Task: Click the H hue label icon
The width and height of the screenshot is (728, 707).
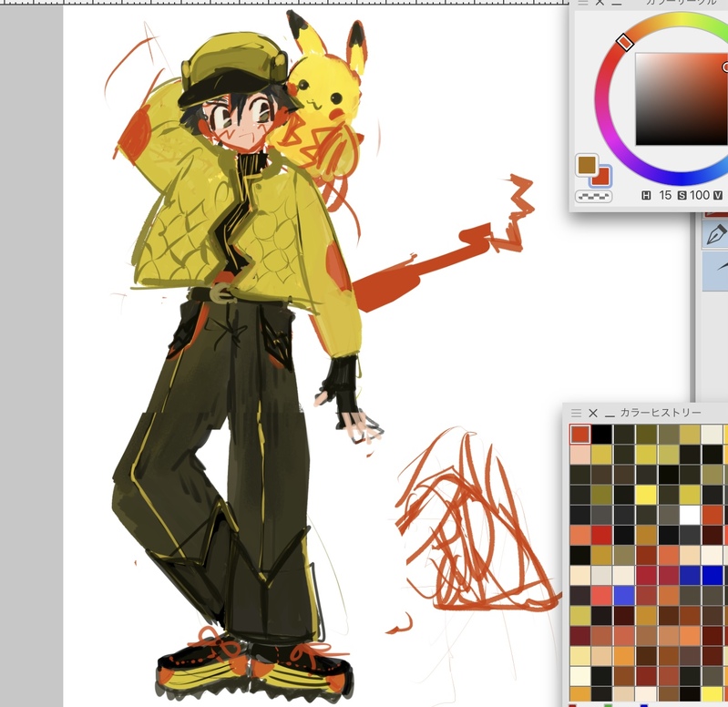Action: pyautogui.click(x=646, y=196)
